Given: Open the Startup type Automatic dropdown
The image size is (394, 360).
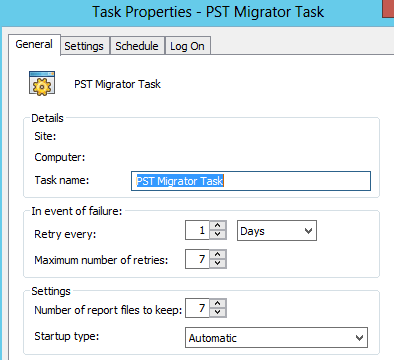Looking at the screenshot, I should point(276,338).
